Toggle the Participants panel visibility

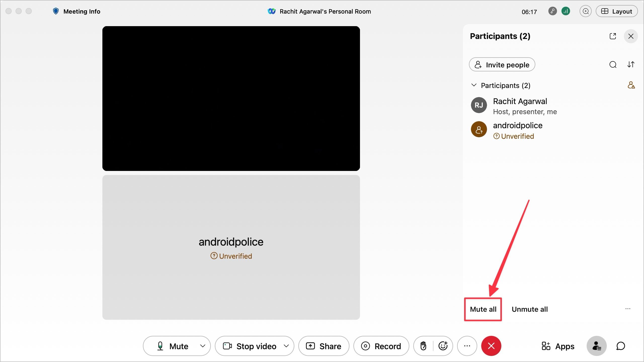tap(596, 346)
